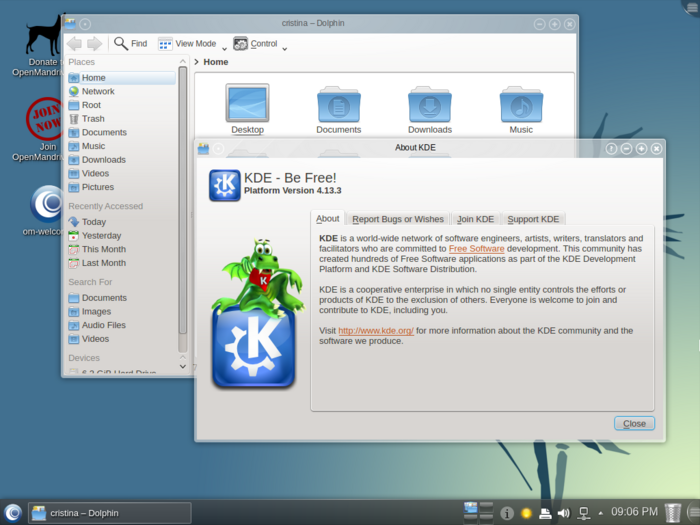Screen dimensions: 700x525
Task: Go back with Dolphin's back arrow
Action: tap(74, 44)
